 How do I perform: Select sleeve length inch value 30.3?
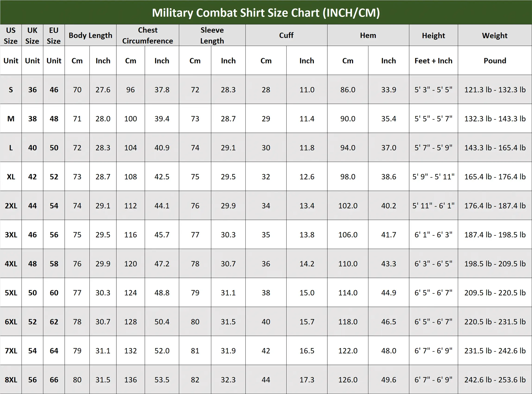point(228,235)
